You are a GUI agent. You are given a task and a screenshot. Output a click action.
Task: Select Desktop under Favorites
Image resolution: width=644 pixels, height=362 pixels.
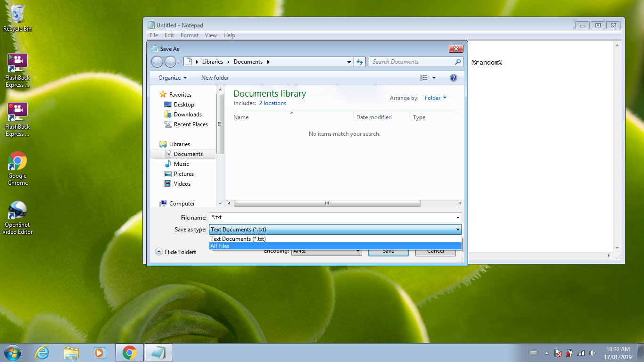click(184, 105)
